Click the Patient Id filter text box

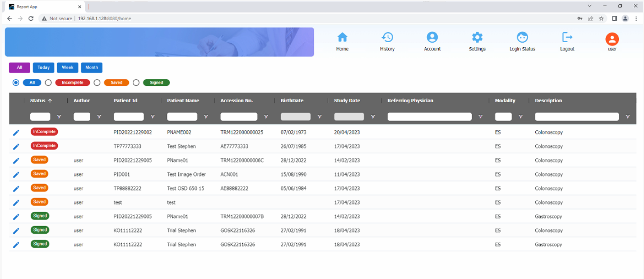click(129, 117)
